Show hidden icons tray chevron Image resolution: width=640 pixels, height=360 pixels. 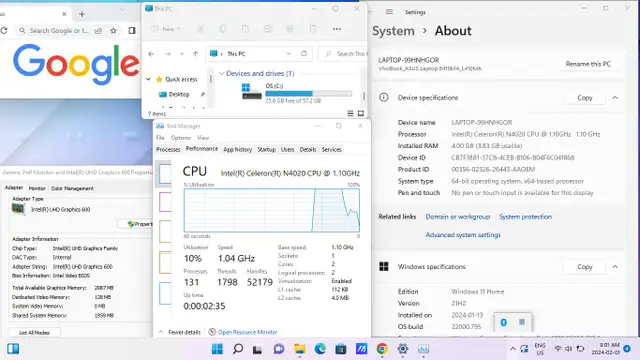[x=512, y=349]
